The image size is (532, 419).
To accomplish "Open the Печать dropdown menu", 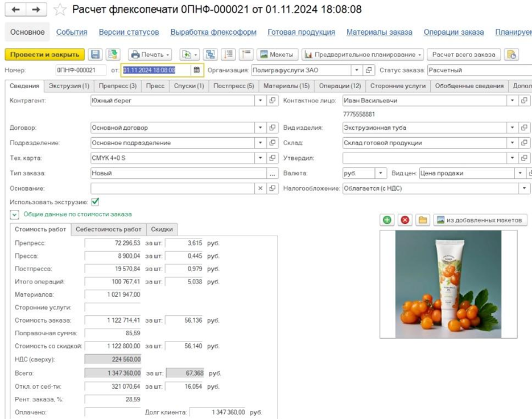I will [150, 55].
